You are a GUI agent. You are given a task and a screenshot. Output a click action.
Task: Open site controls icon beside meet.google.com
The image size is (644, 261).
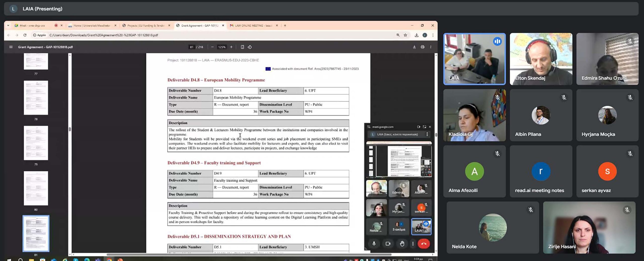[x=369, y=127]
